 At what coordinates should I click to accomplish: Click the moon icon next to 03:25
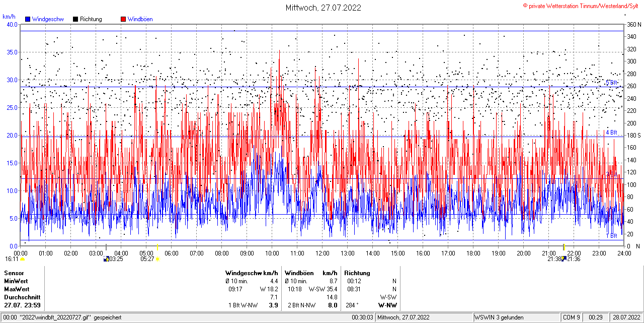coord(106,259)
